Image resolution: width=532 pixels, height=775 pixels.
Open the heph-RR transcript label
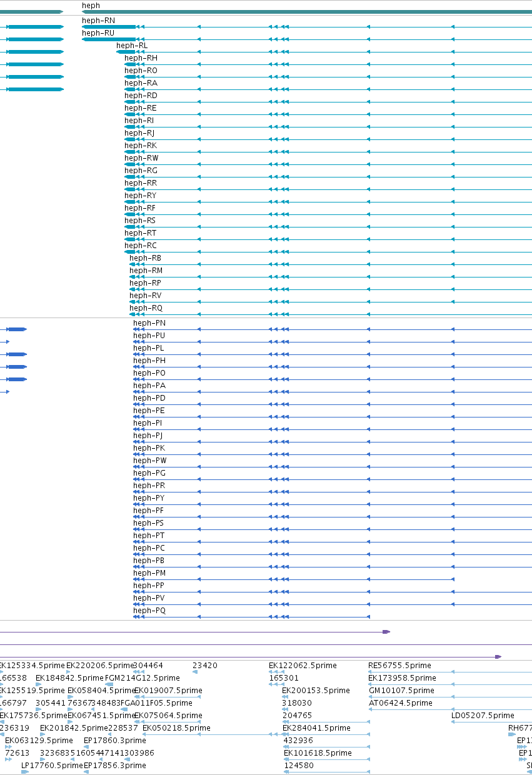click(x=141, y=183)
